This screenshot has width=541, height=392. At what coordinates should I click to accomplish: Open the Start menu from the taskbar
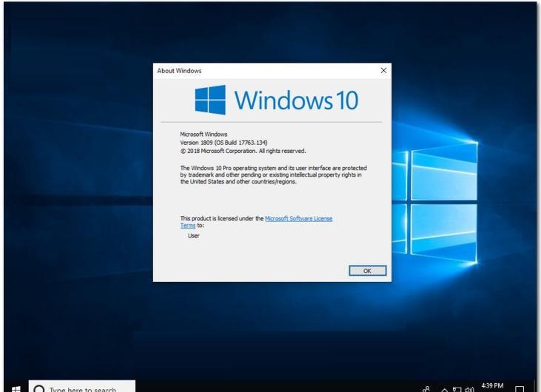point(16,388)
